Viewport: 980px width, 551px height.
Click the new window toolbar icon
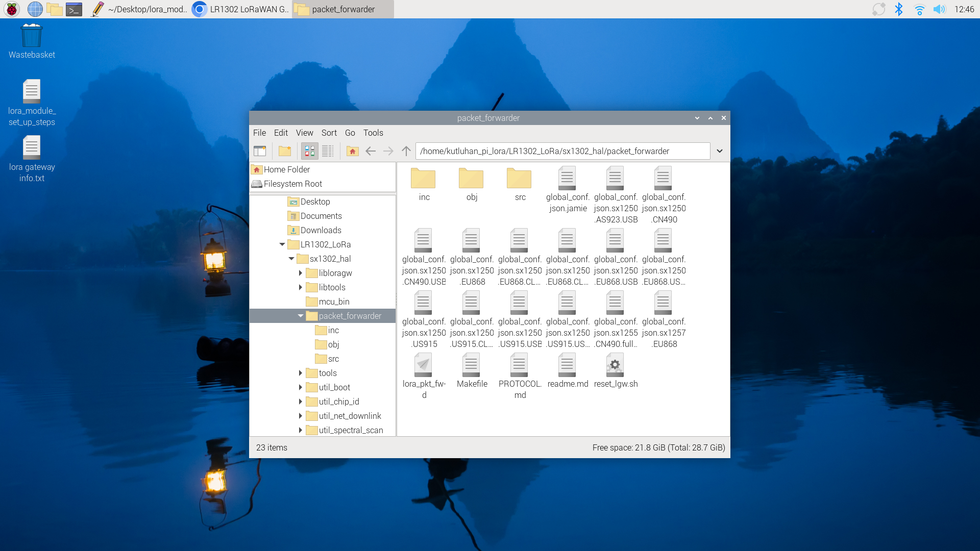pos(260,151)
